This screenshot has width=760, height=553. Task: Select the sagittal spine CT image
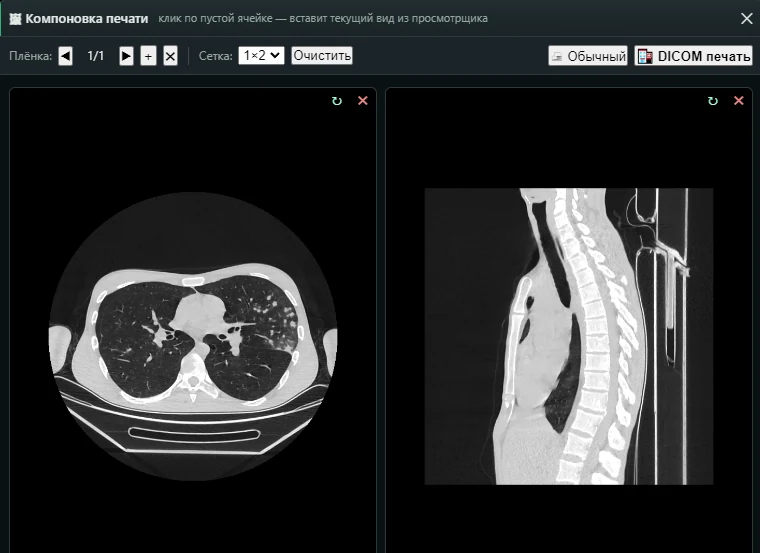pos(569,336)
